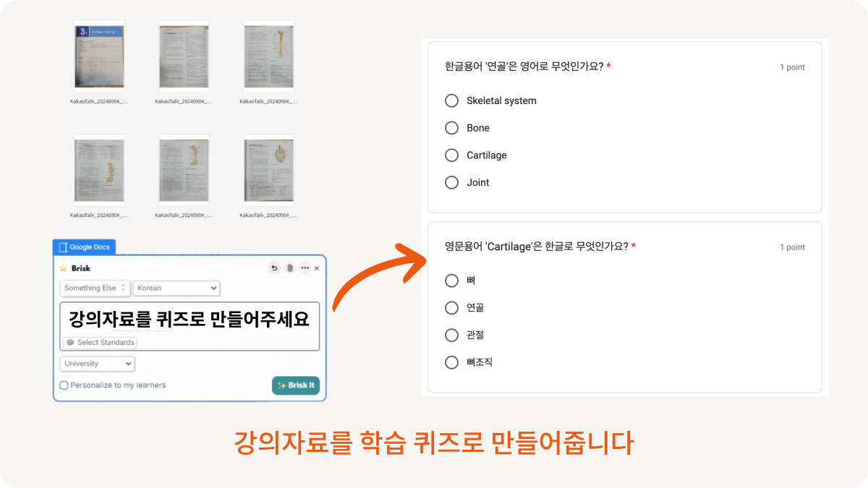
Task: Click the prompt text input box
Action: click(x=190, y=320)
